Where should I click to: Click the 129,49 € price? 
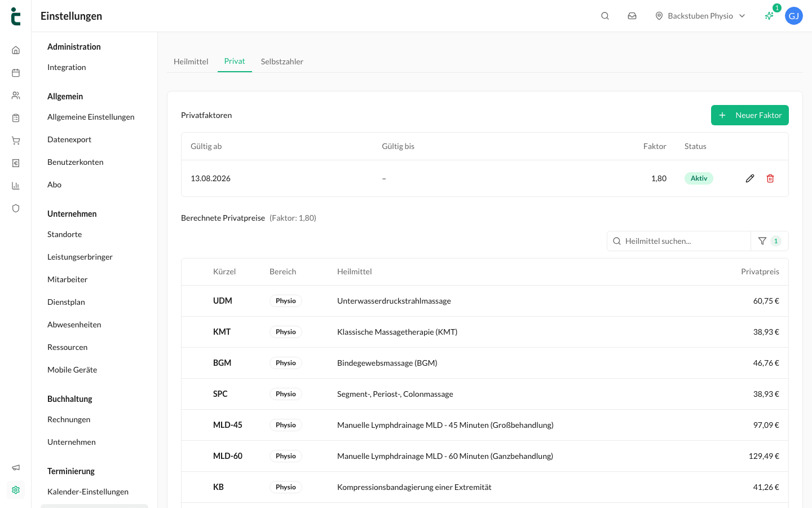point(764,456)
